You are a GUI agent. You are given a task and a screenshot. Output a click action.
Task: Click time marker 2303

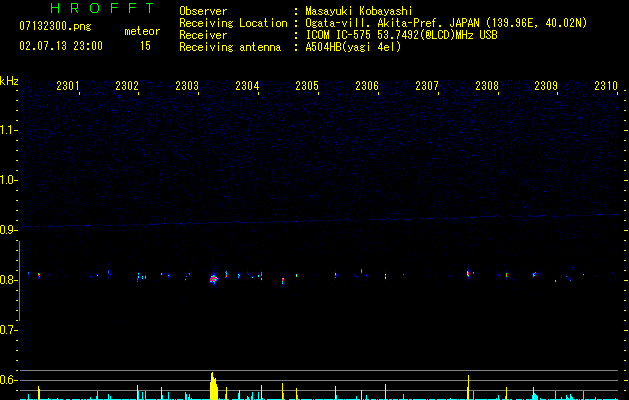(x=187, y=85)
